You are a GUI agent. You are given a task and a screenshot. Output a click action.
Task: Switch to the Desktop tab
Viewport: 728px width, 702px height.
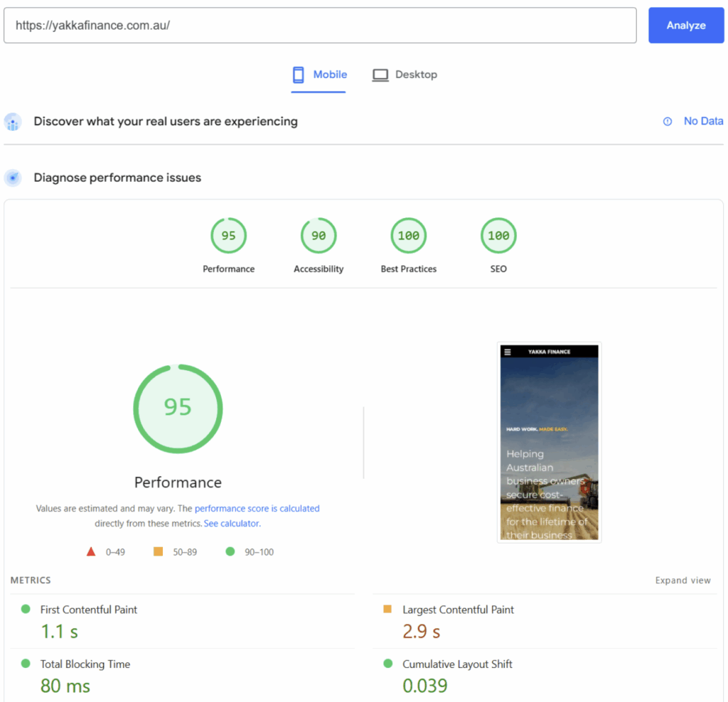405,75
